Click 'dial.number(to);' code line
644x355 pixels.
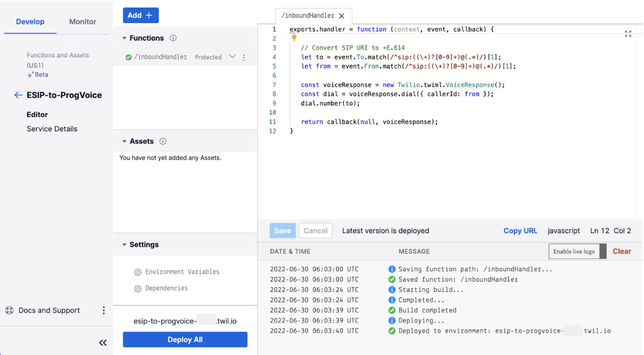pyautogui.click(x=330, y=103)
